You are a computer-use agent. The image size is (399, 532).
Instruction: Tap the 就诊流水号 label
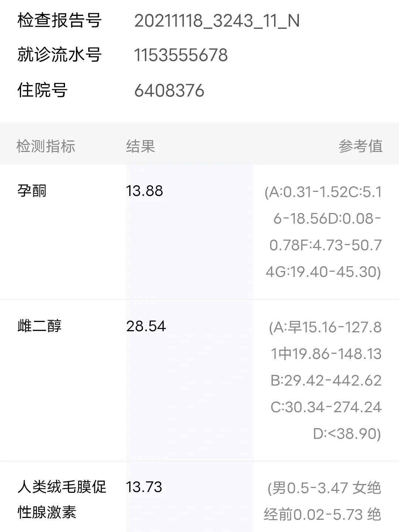59,55
